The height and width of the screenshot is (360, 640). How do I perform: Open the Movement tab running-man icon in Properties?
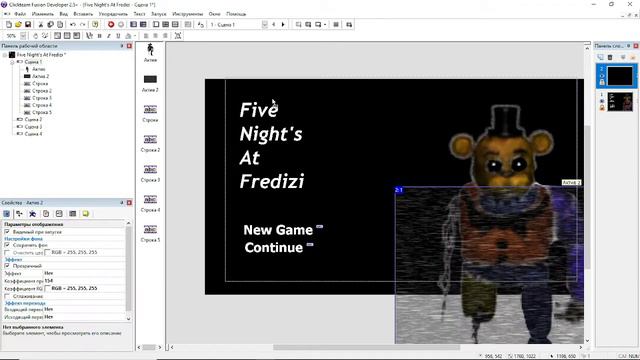(x=33, y=214)
